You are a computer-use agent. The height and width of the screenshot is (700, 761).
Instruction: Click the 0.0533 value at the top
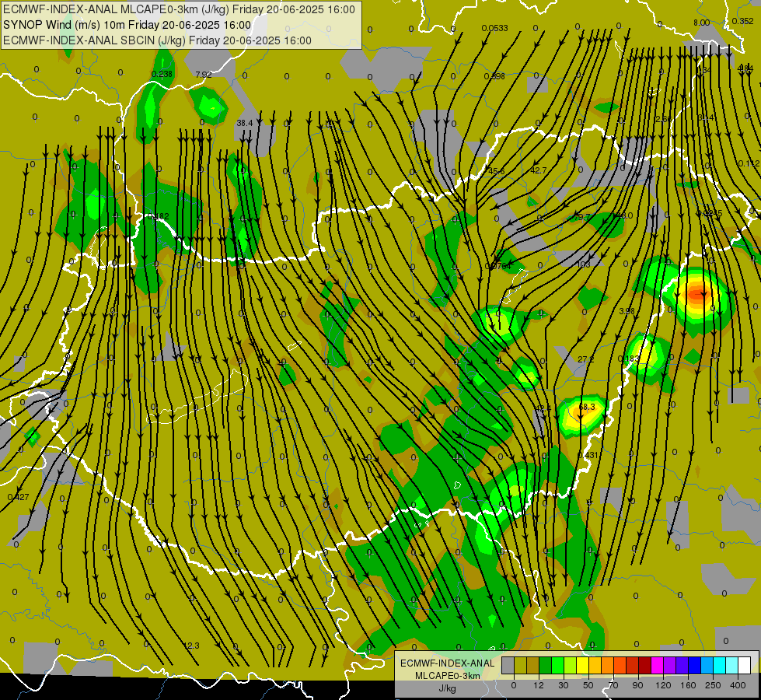[494, 28]
